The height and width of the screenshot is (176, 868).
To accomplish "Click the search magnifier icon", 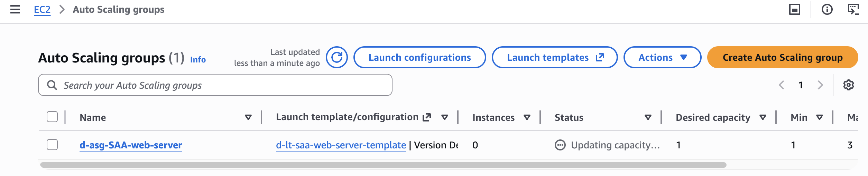I will (52, 85).
